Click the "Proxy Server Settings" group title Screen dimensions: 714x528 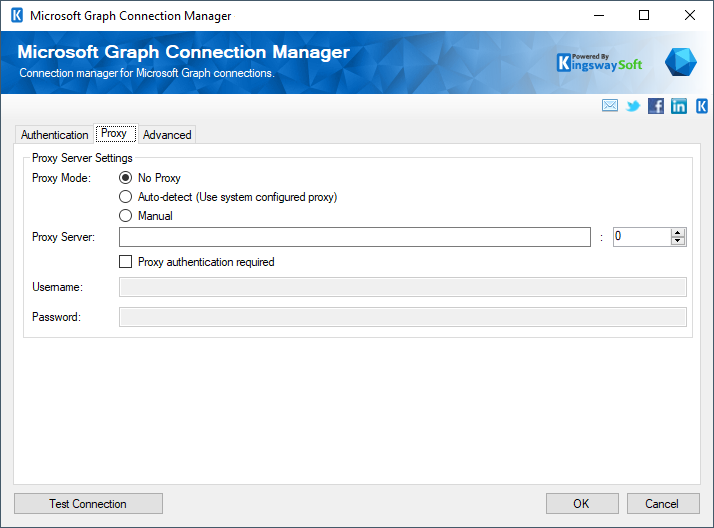[x=82, y=158]
